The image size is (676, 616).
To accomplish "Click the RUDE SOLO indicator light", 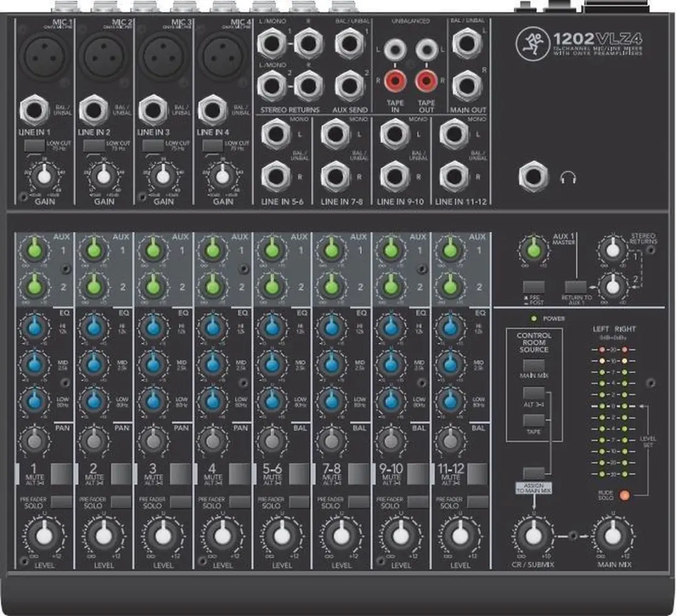I will [624, 495].
